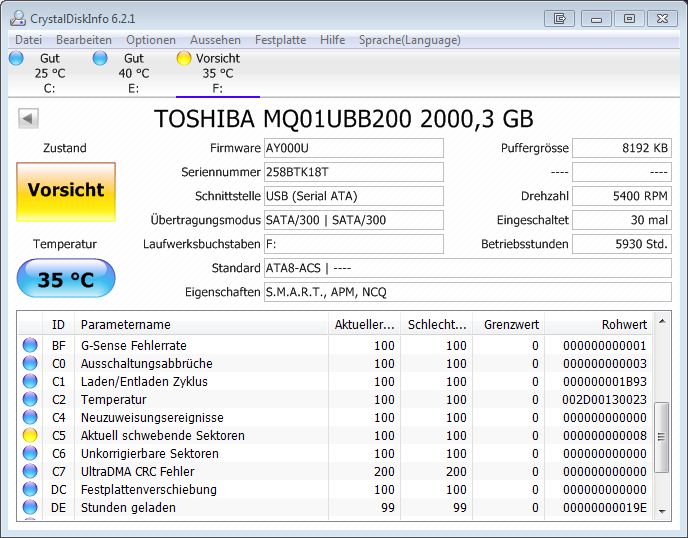Click the Rohwert column header
This screenshot has width=688, height=538.
[x=599, y=324]
